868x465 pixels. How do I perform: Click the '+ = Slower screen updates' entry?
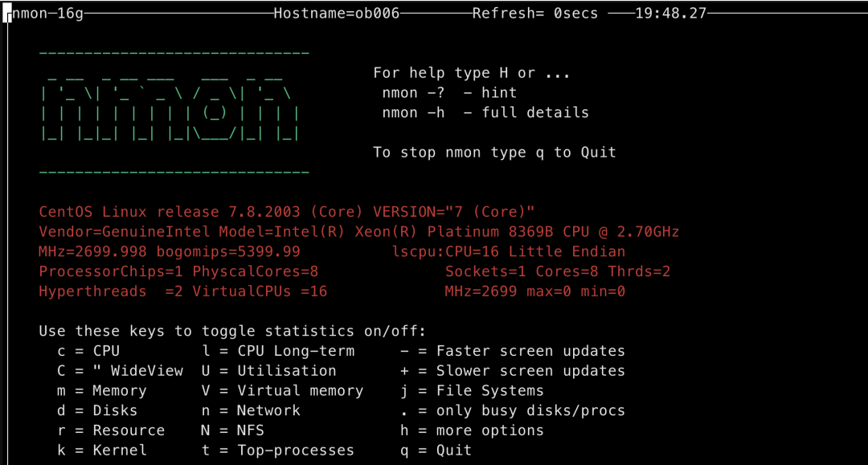513,371
